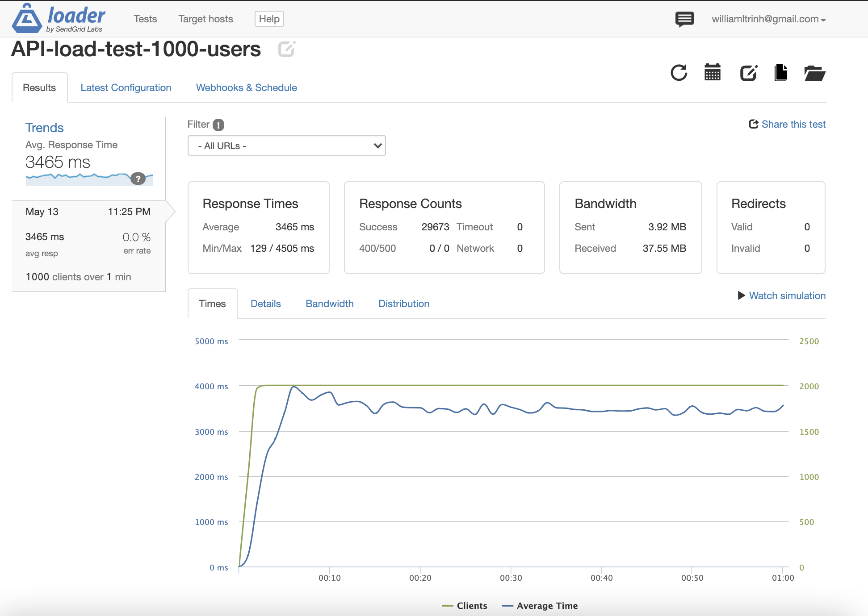The height and width of the screenshot is (616, 868).
Task: Go to Loader logo home
Action: point(59,19)
